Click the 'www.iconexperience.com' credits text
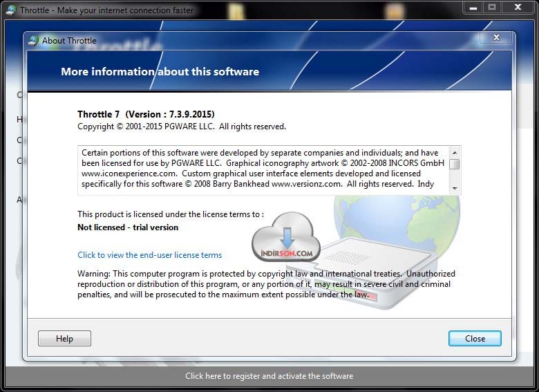Viewport: 539px width, 392px height. [x=129, y=174]
